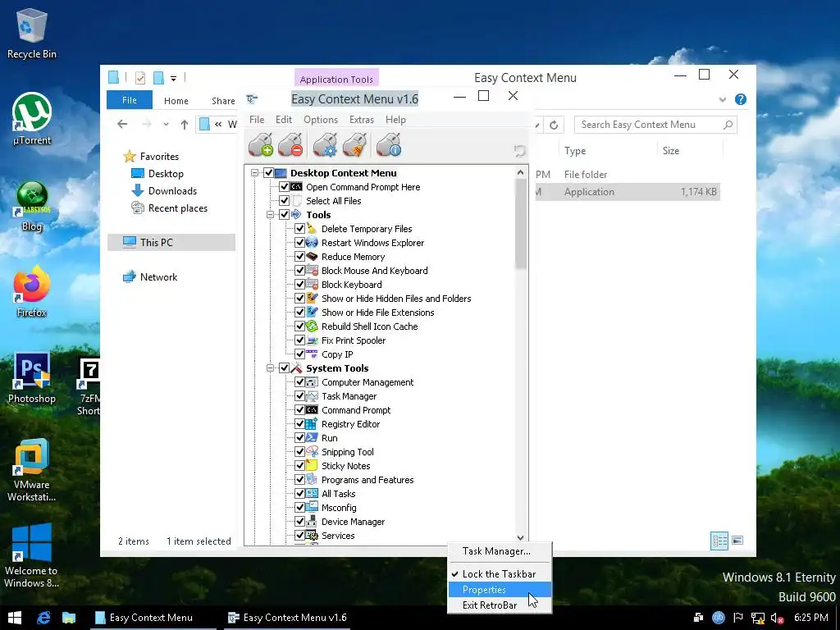The image size is (840, 630).
Task: Click the Rebuild Shell Icon Cache icon
Action: pos(312,326)
